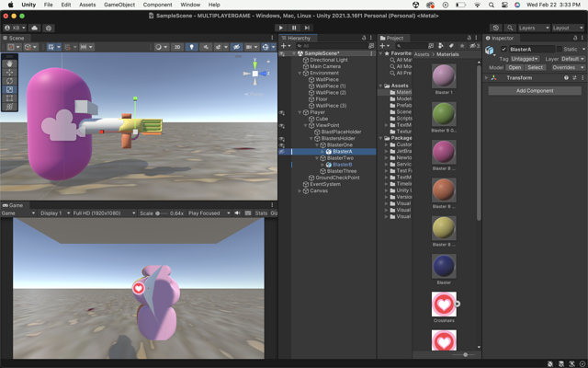Select the Hand view tool

[x=10, y=63]
